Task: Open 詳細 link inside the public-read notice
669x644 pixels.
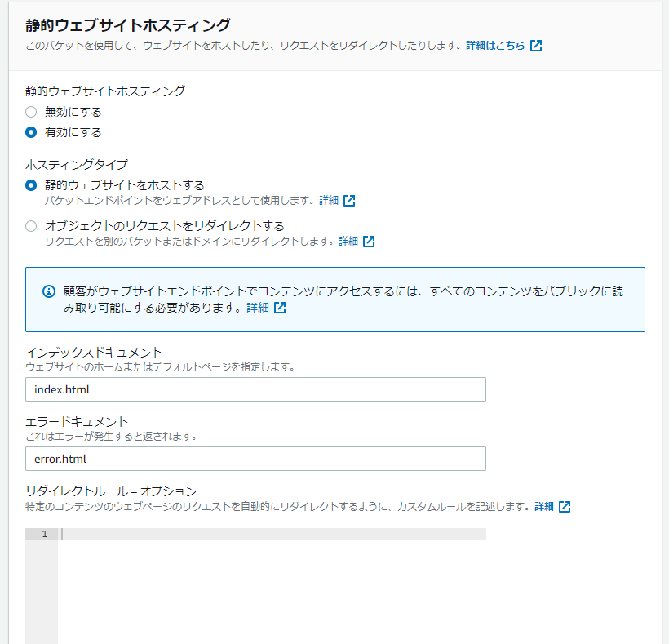Action: click(x=258, y=307)
